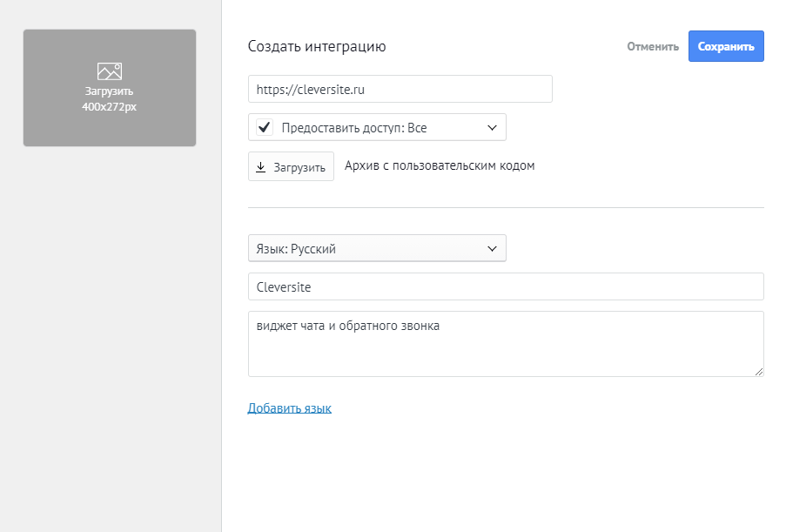
Task: Follow the Добавить язык link
Action: 289,408
